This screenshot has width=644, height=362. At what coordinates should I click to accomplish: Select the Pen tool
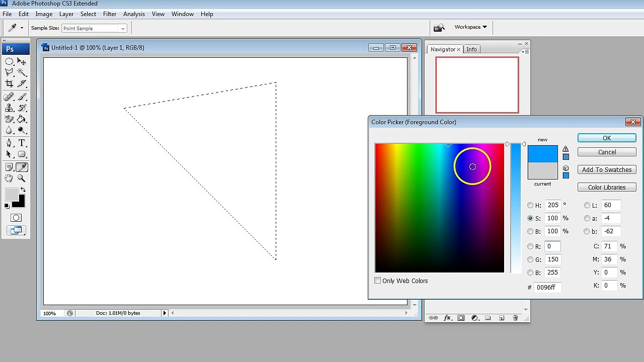9,143
